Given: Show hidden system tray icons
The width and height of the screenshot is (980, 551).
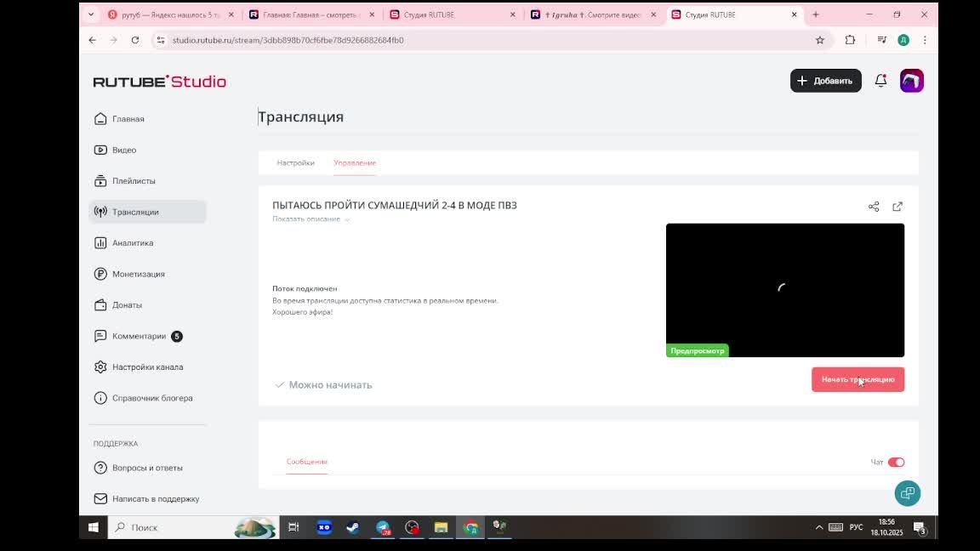Looking at the screenshot, I should click(x=818, y=527).
